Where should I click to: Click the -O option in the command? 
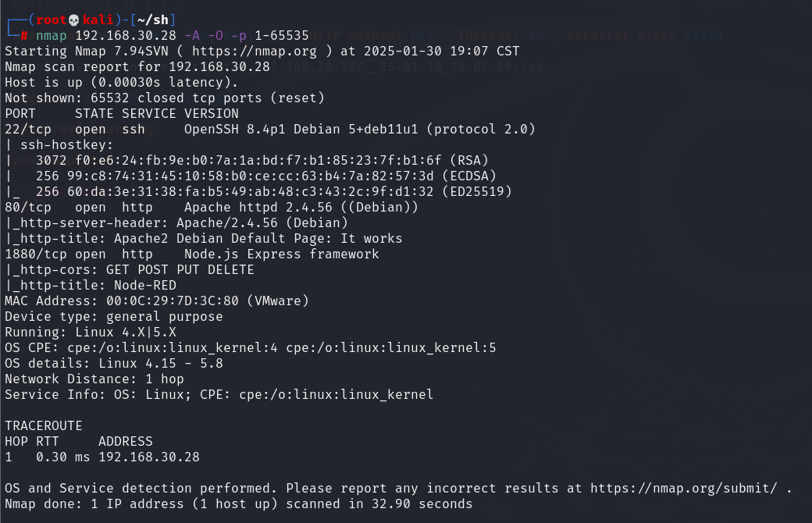215,36
